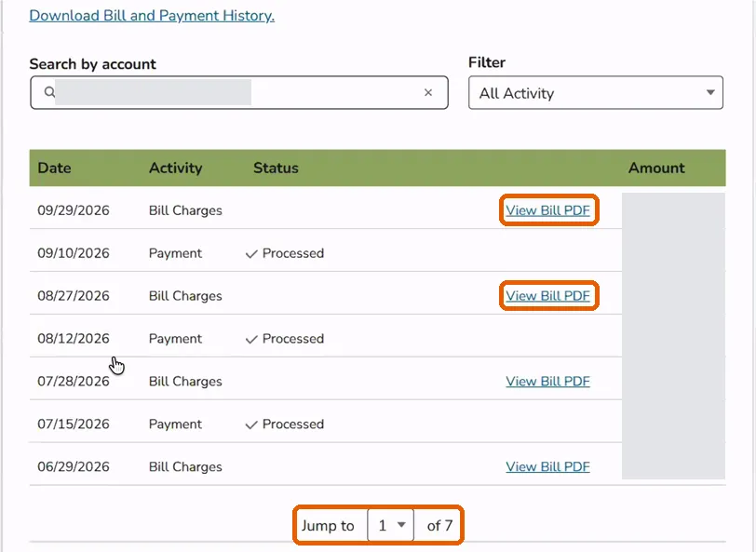This screenshot has height=552, width=756.
Task: View Bill PDF for 07/28/2026 charges
Action: 547,382
